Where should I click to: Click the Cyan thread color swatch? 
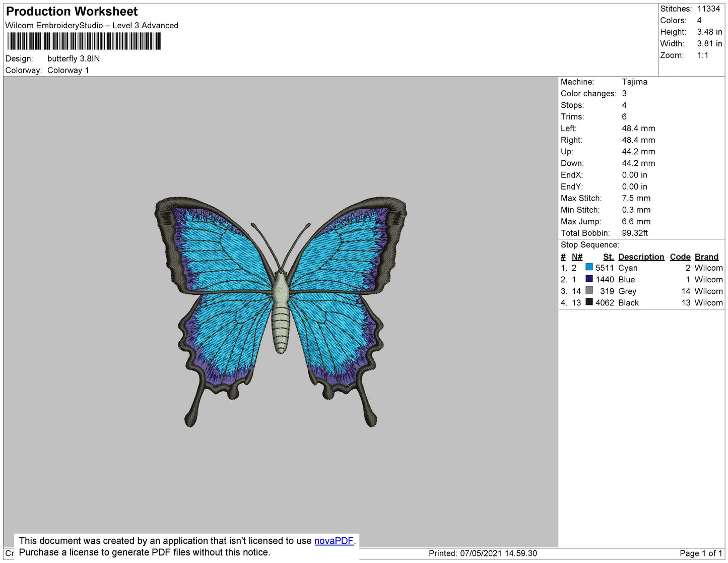point(589,267)
